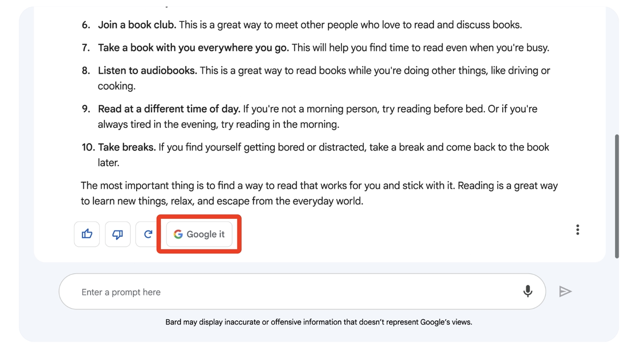Click the sentence about meeting other people
644x355 pixels.
point(350,25)
